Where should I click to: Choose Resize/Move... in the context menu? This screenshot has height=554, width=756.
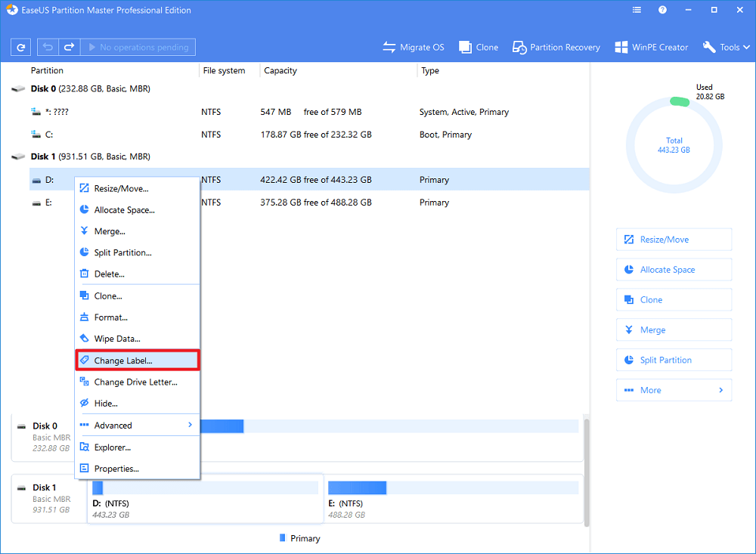point(138,188)
